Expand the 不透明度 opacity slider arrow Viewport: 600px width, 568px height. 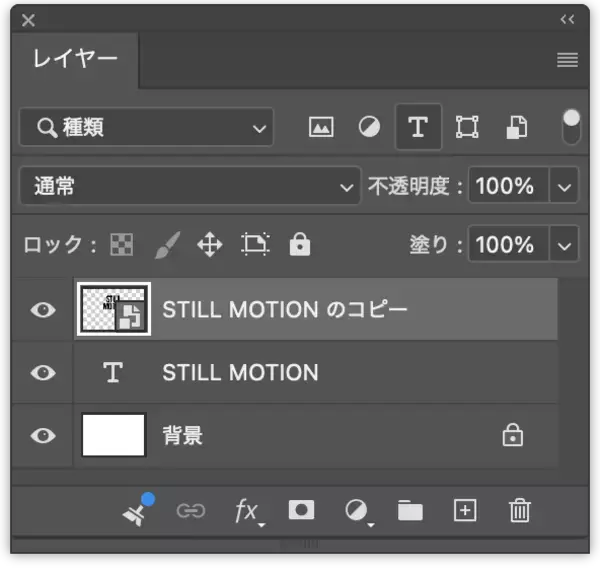564,187
